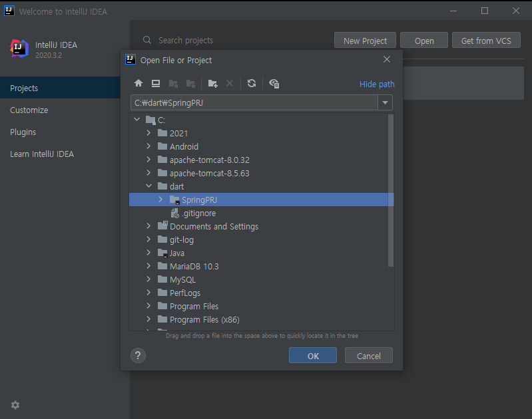
Task: Click the New Project button
Action: tap(365, 41)
